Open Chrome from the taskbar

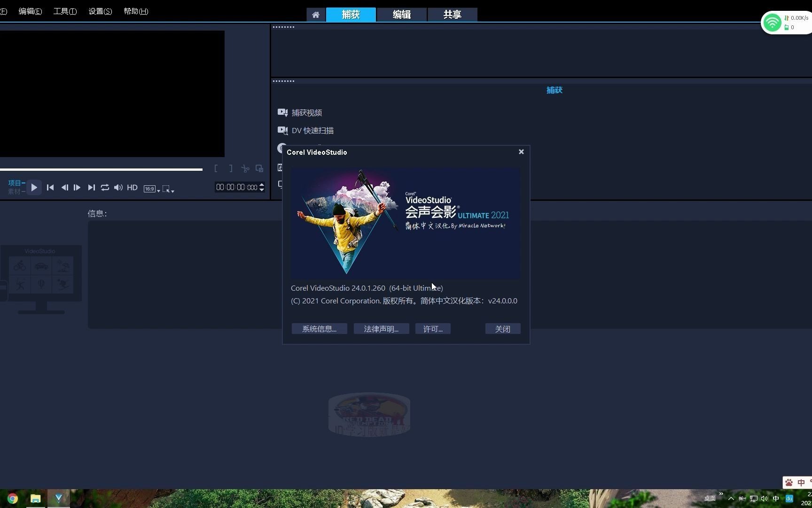coord(13,499)
